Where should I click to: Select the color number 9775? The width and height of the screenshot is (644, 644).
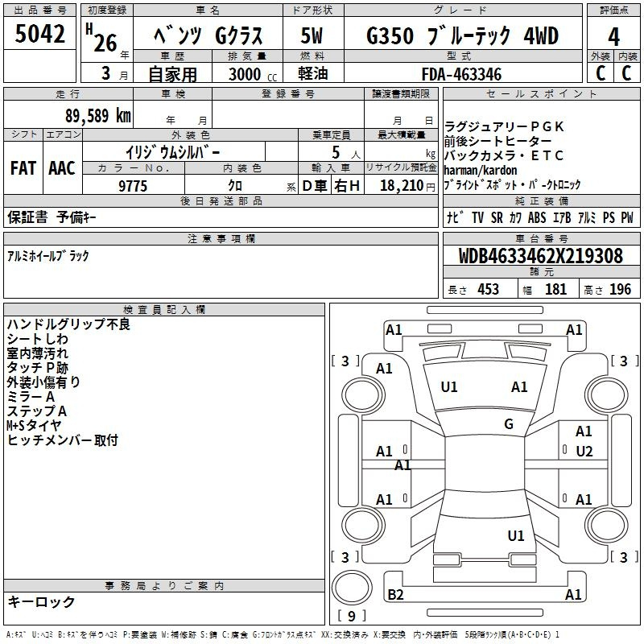pos(133,185)
